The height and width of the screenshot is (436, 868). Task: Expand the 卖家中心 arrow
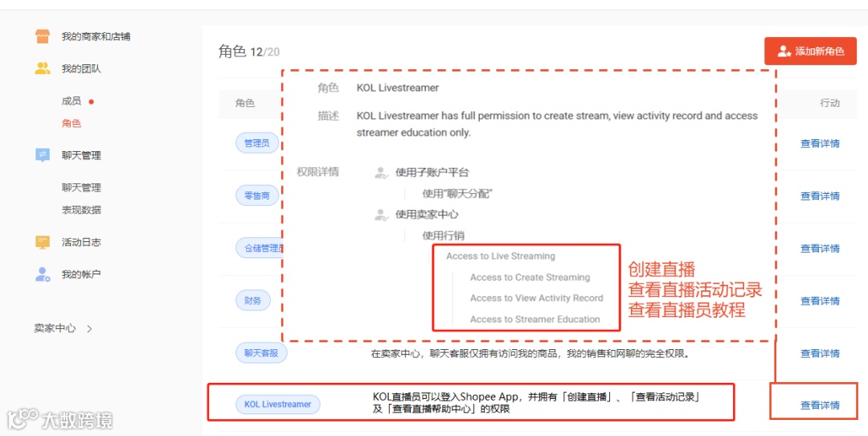click(x=90, y=328)
